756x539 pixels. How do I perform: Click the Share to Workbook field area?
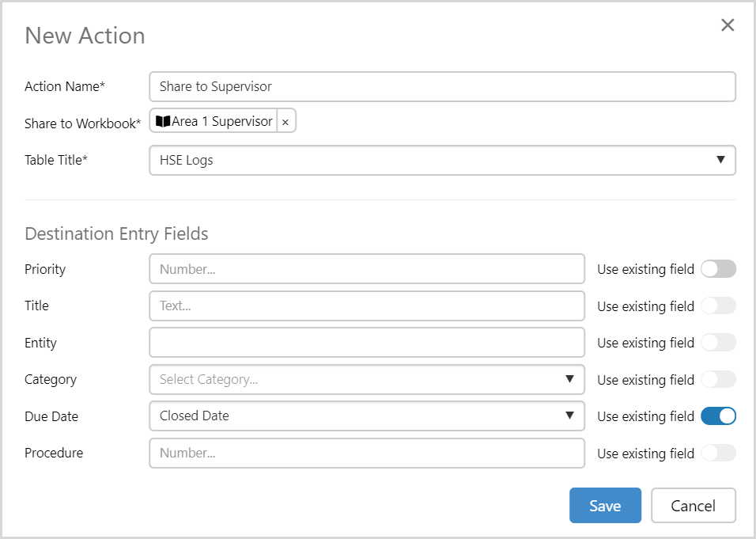pos(514,122)
